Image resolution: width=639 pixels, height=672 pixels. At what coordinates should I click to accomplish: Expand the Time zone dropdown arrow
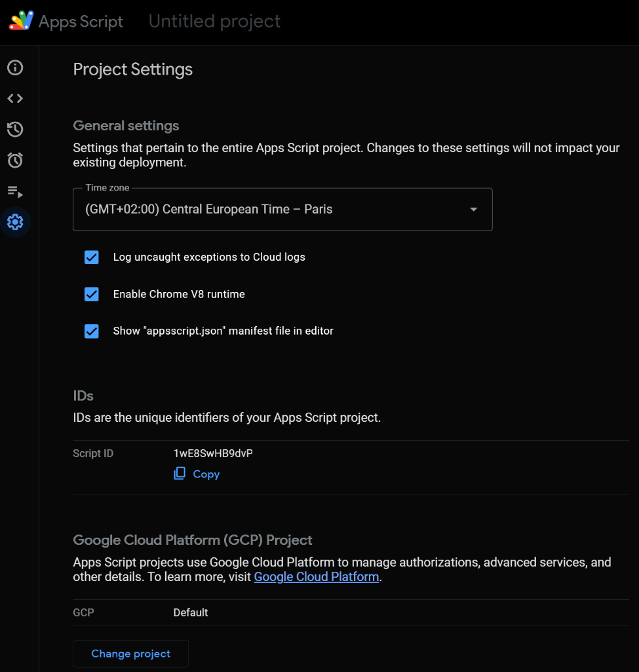coord(473,210)
